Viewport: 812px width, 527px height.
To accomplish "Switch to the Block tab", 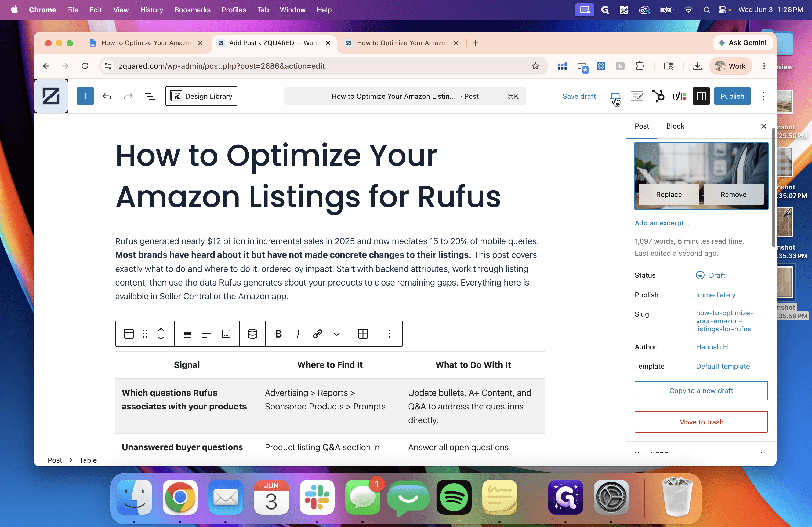I will pyautogui.click(x=675, y=126).
